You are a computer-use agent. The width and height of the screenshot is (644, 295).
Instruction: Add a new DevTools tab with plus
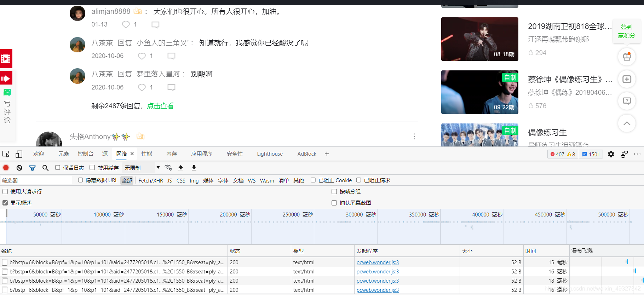(327, 154)
